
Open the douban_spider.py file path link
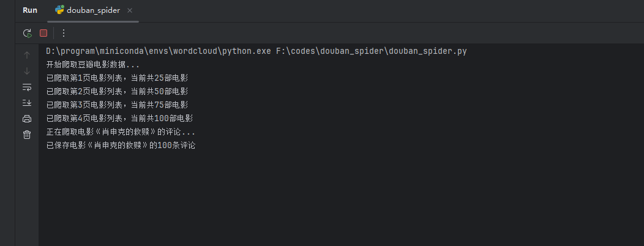(371, 51)
